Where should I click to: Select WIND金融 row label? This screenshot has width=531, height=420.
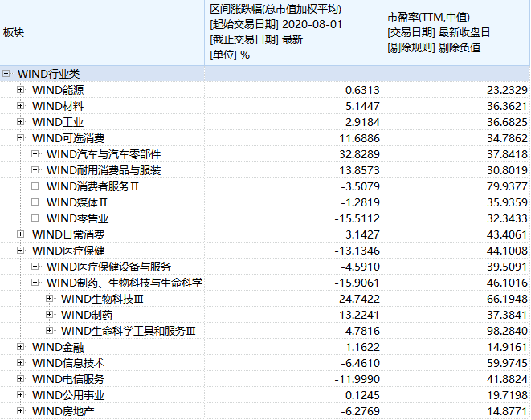coord(58,347)
